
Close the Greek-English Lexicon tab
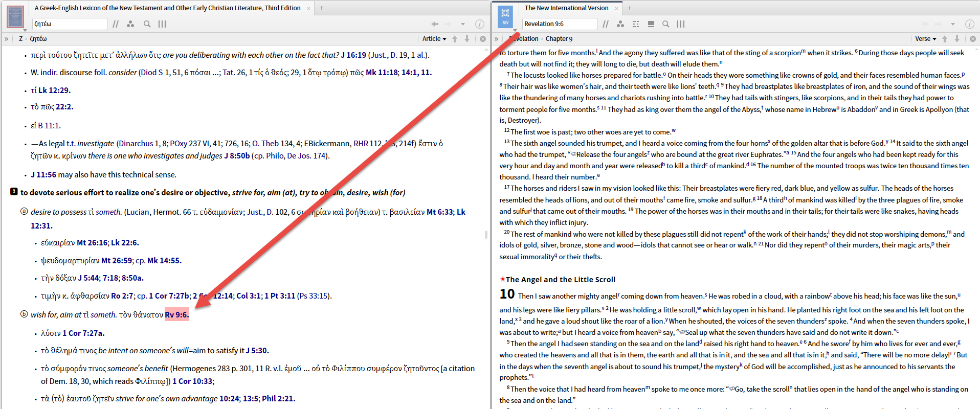coord(308,8)
